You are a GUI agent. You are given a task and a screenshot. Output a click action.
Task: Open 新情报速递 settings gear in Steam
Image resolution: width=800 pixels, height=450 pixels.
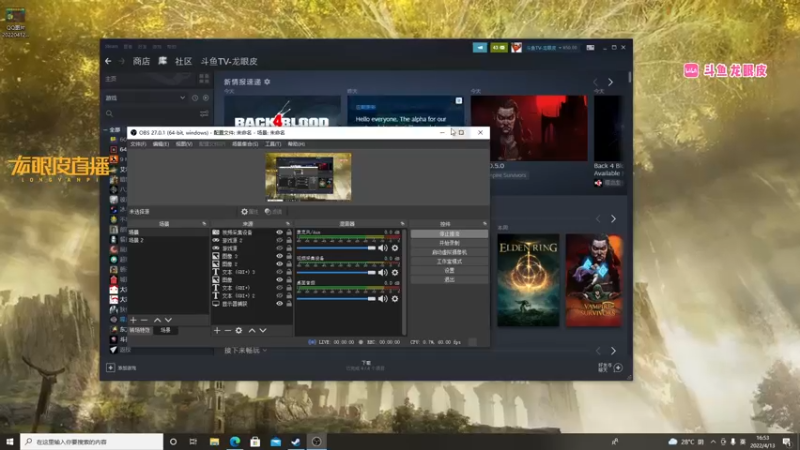click(267, 82)
